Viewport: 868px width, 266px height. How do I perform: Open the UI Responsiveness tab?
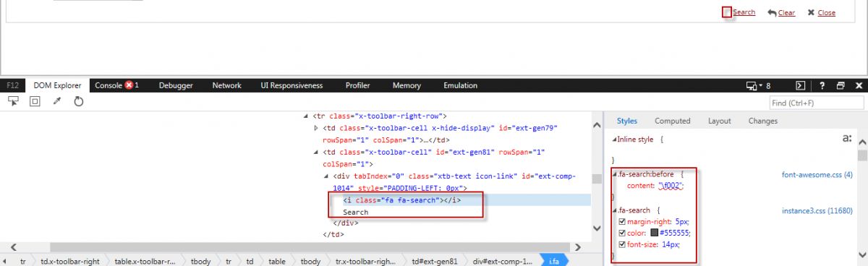point(292,85)
